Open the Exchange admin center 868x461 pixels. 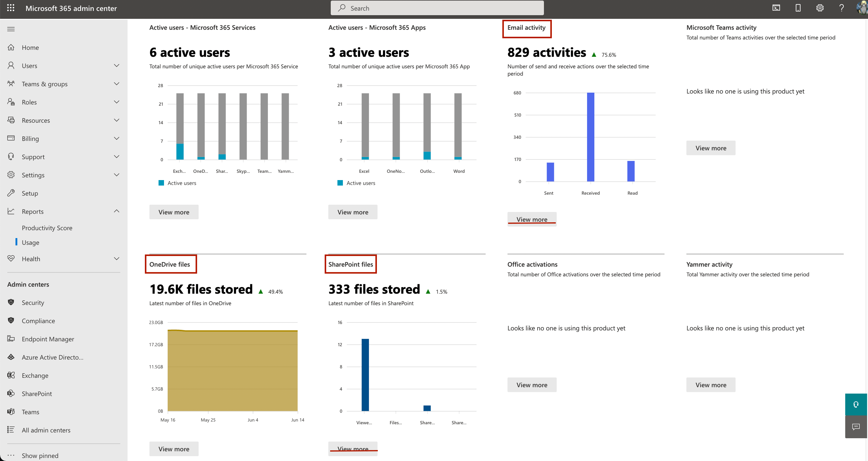35,375
